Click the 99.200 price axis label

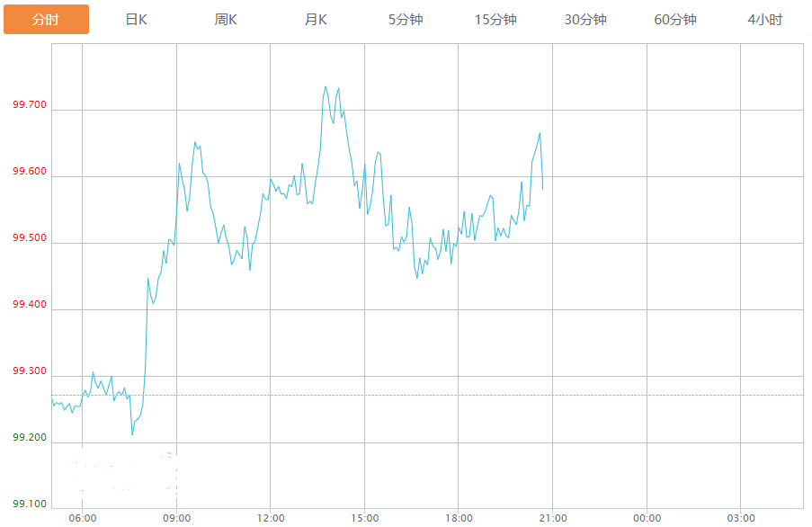[30, 438]
